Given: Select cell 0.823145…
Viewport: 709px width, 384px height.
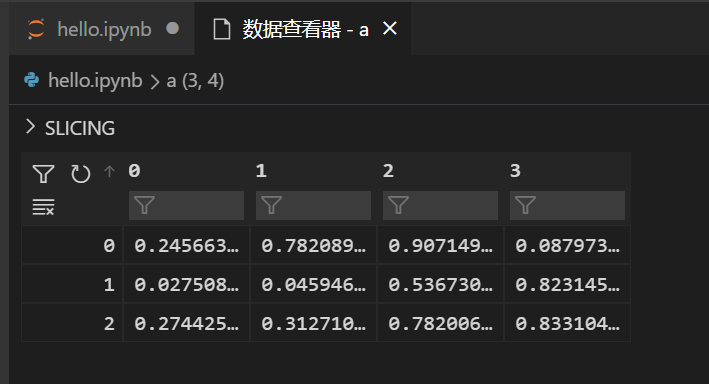Looking at the screenshot, I should (x=567, y=284).
